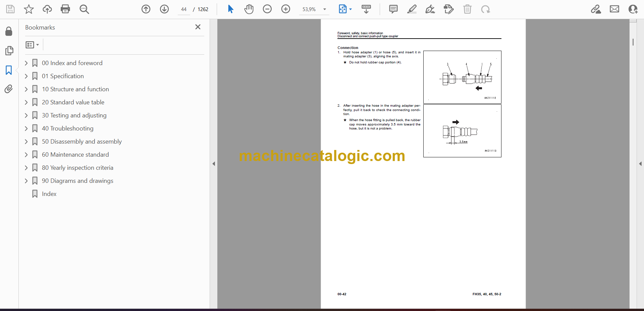Go to the next page

164,9
